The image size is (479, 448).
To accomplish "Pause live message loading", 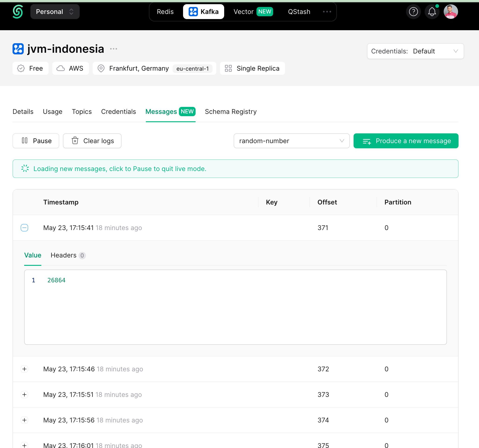I will pos(36,141).
